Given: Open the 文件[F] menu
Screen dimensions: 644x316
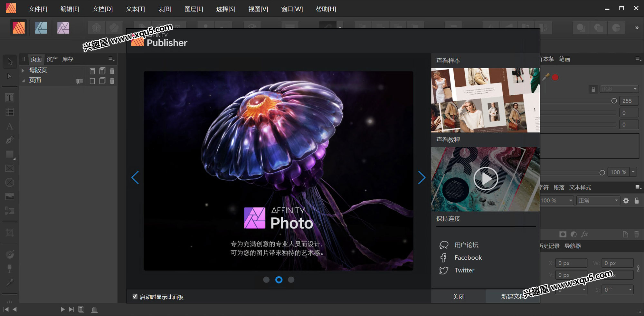Looking at the screenshot, I should point(38,9).
